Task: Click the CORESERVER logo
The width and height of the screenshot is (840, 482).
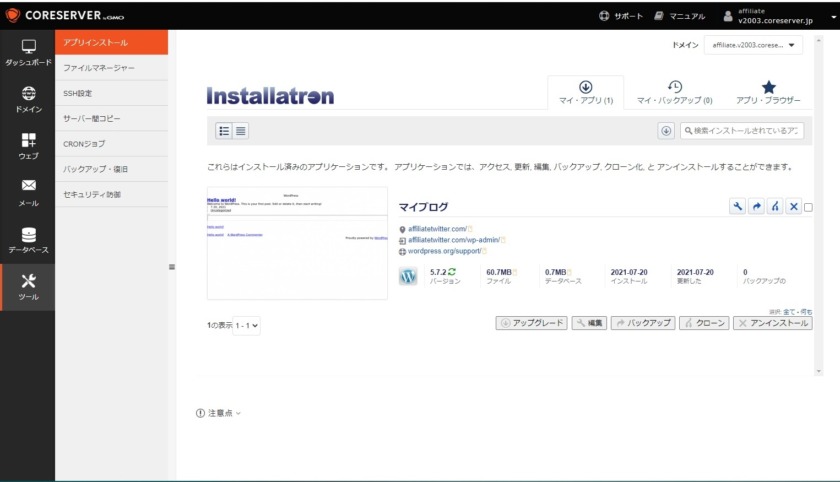Action: click(x=64, y=15)
